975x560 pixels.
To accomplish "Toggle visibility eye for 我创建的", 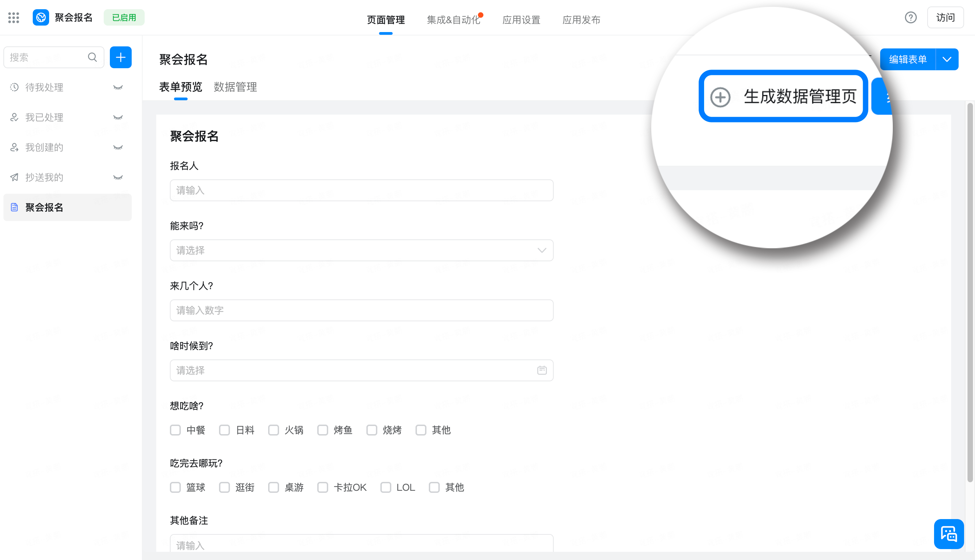I will coord(118,147).
